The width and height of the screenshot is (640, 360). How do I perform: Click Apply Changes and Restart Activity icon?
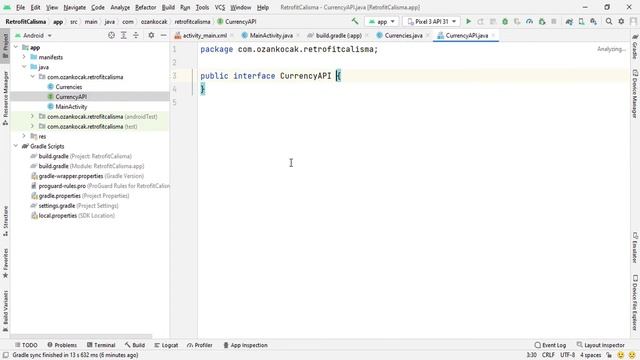tap(480, 21)
